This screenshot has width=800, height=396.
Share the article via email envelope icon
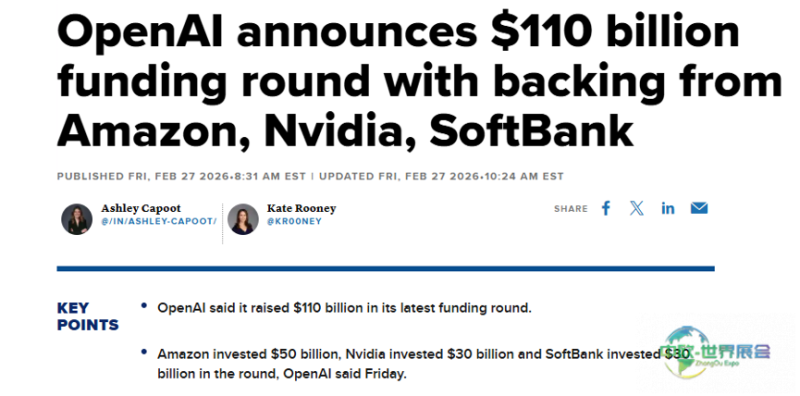[x=699, y=208]
